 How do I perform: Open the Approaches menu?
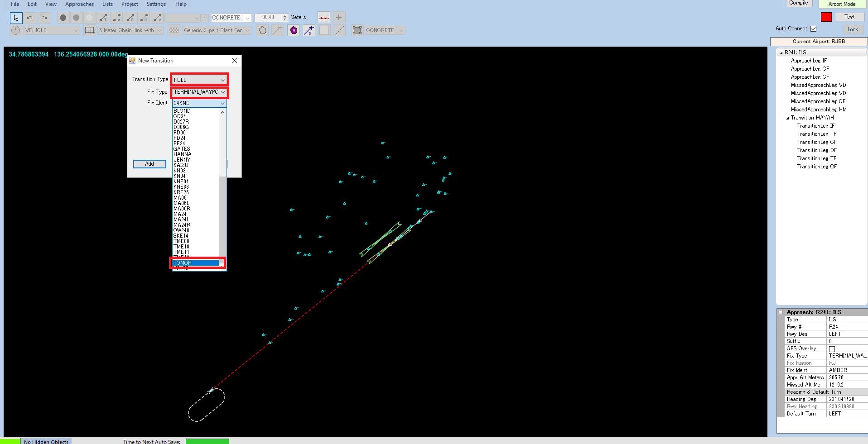(x=79, y=4)
